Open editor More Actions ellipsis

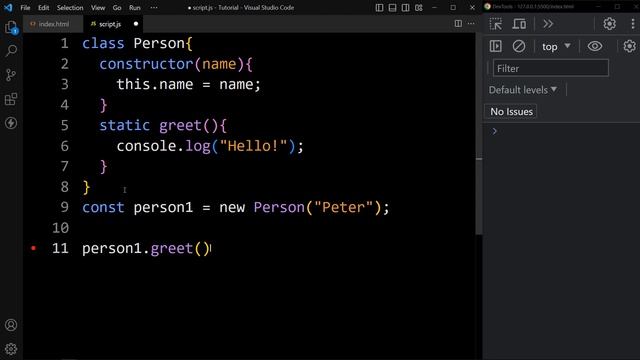point(471,24)
